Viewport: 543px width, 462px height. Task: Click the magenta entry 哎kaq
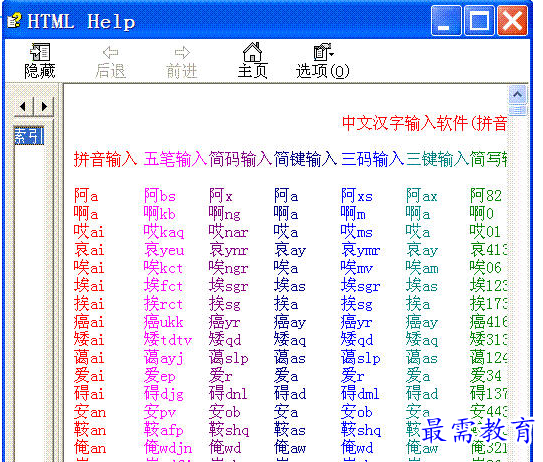[164, 231]
